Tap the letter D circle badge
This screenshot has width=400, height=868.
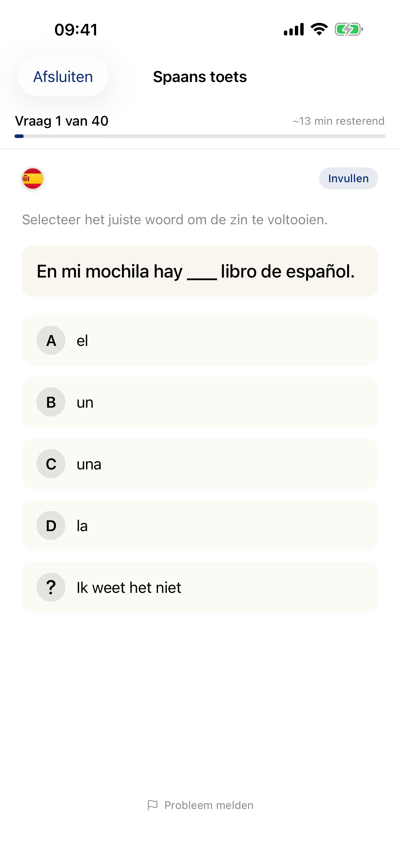51,525
